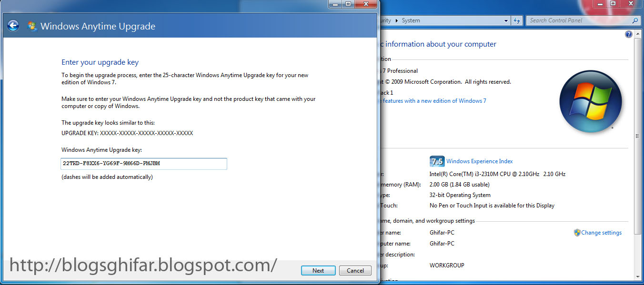Minimize the Windows Anytime Upgrade window

click(x=336, y=4)
